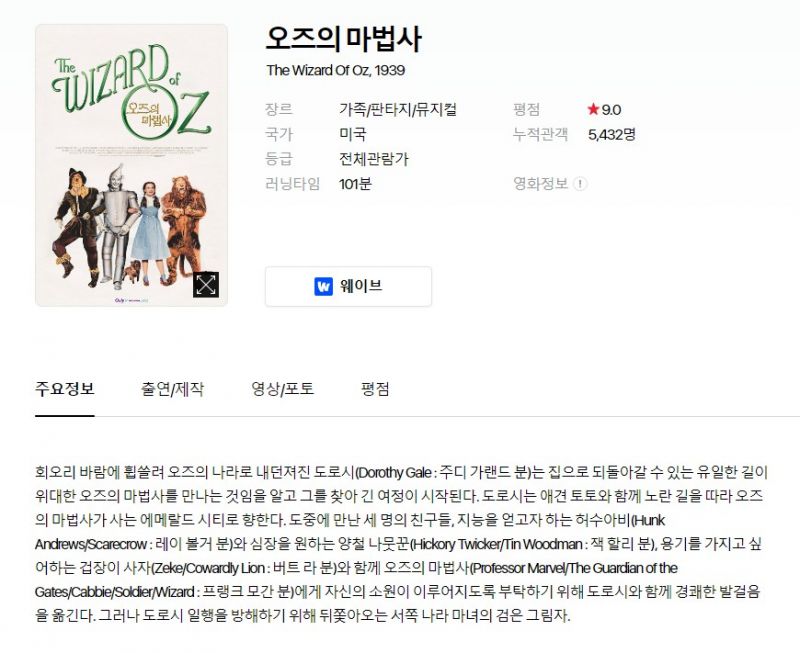Viewport: 800px width, 653px height.
Task: Click the Wizard of Oz poster thumbnail
Action: (131, 165)
